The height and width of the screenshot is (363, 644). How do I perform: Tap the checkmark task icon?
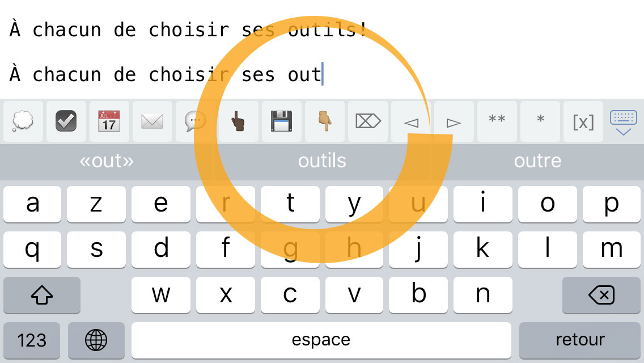pyautogui.click(x=66, y=122)
